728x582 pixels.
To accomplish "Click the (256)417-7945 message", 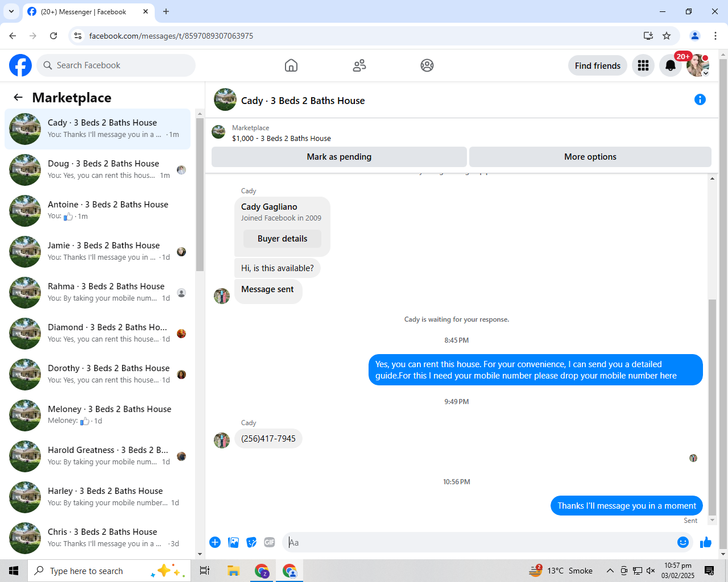I will pyautogui.click(x=268, y=439).
